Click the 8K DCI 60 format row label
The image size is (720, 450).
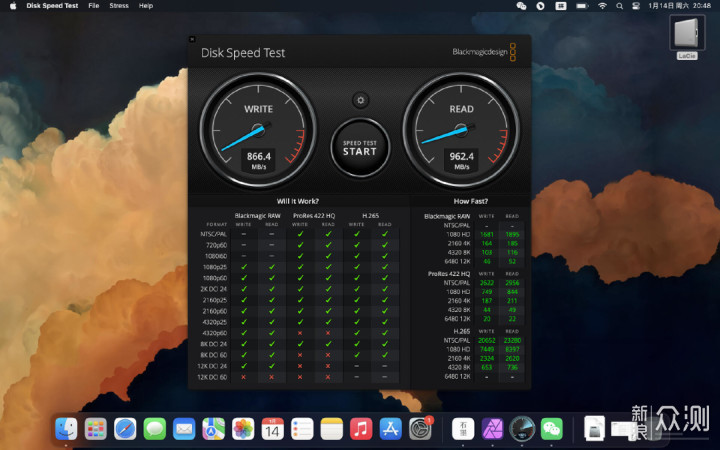tap(214, 355)
